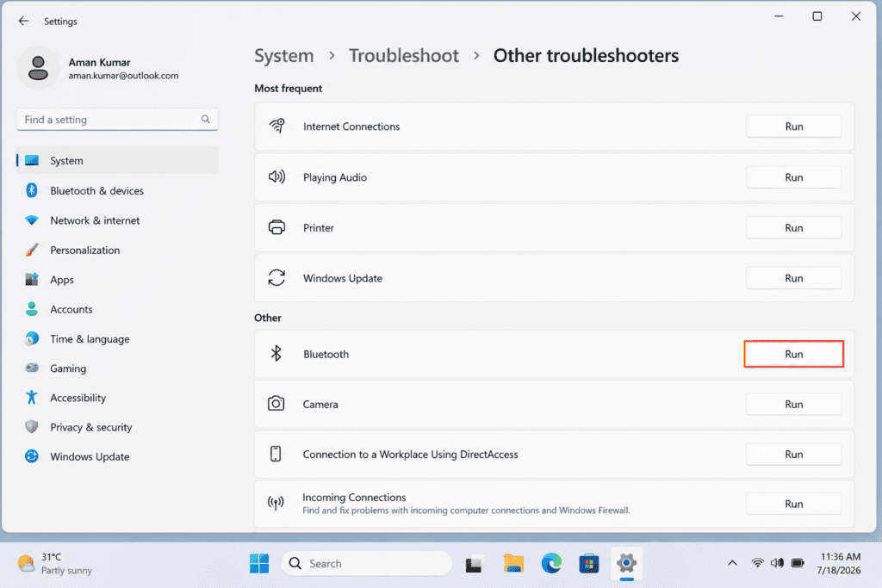Screen dimensions: 882x588
Task: Show hidden icons in system tray
Action: click(x=732, y=563)
